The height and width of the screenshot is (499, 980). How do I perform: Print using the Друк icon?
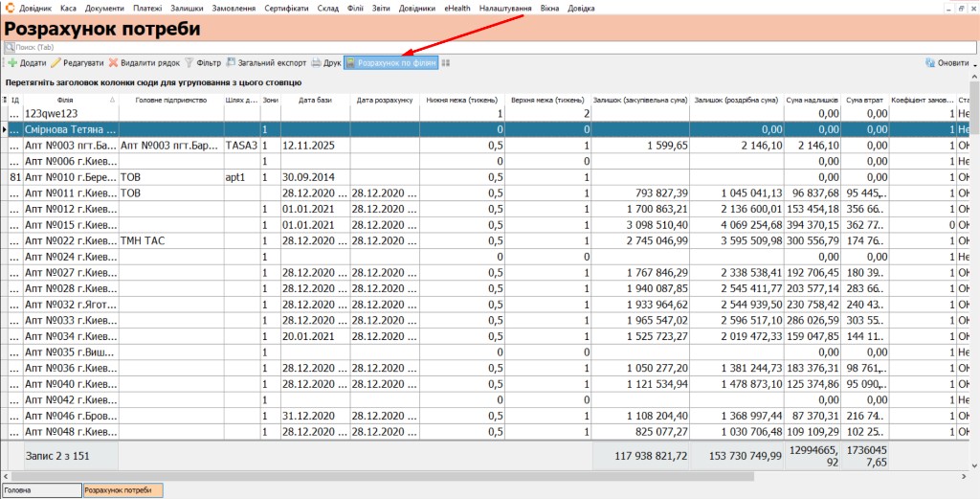316,63
